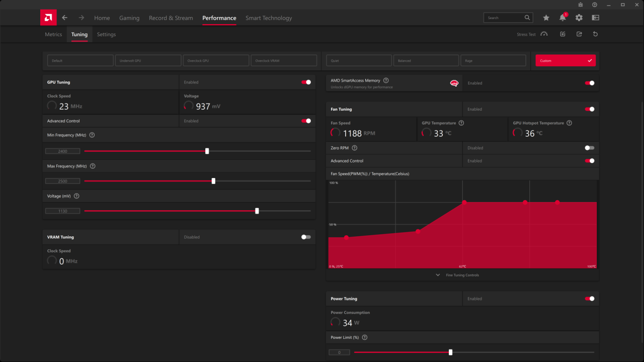This screenshot has width=644, height=362.
Task: Run the Stress Test gauge icon
Action: 544,34
